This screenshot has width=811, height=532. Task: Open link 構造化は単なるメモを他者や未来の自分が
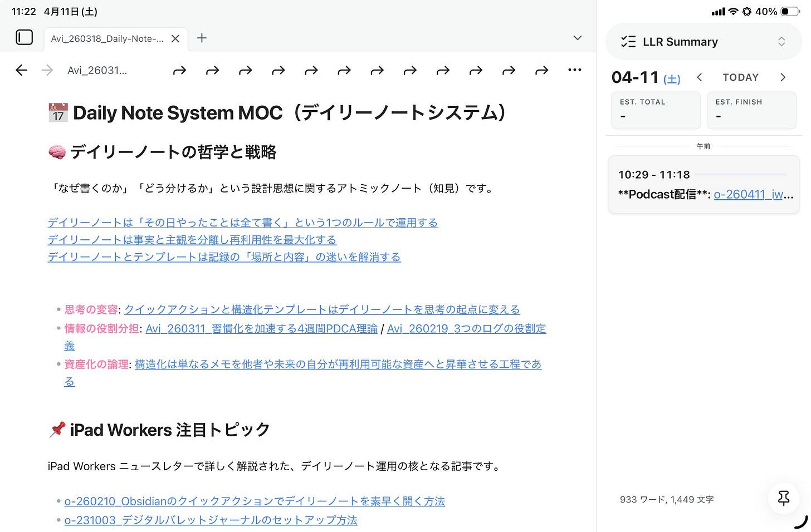pyautogui.click(x=338, y=364)
